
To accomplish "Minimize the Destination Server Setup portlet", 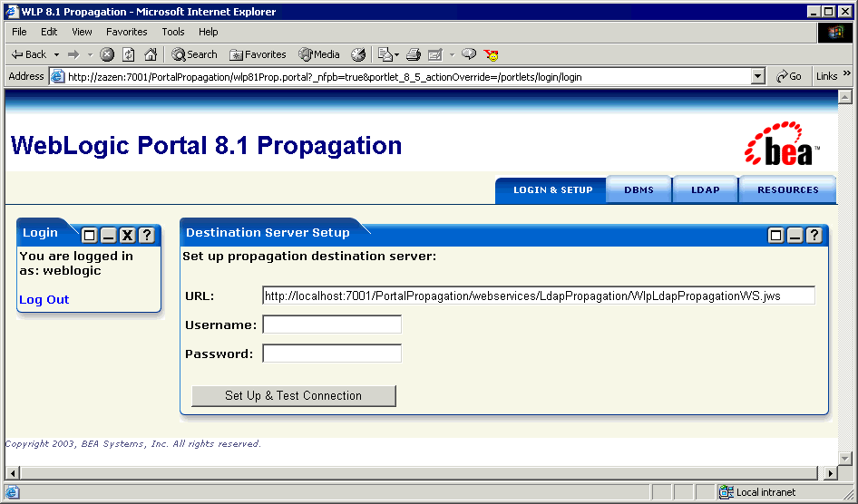I will pos(795,235).
